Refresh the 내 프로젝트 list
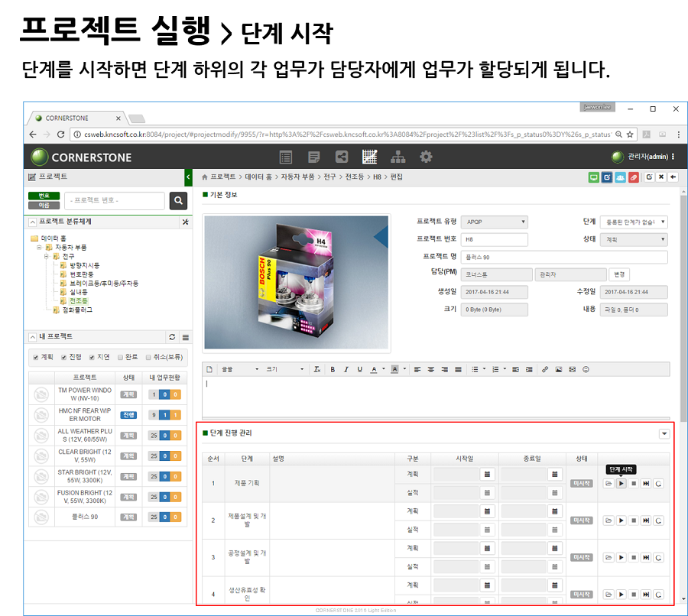Image resolution: width=688 pixels, height=616 pixels. point(172,337)
